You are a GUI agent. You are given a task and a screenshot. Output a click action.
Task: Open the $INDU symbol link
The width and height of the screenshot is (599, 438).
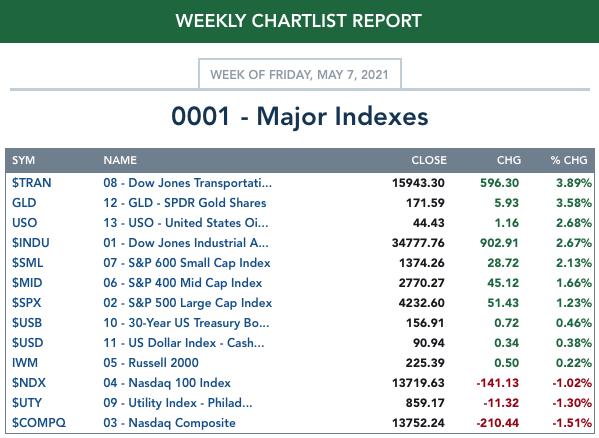[x=31, y=243]
